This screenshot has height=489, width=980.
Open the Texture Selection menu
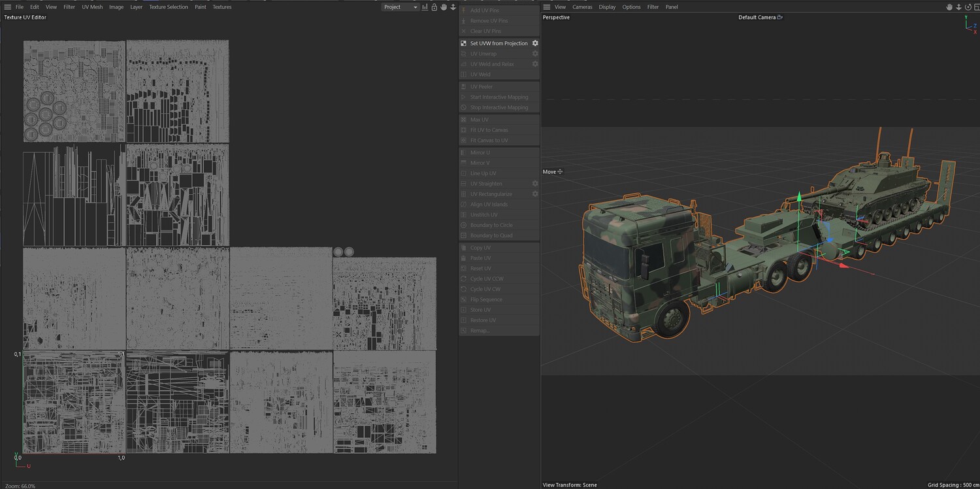click(x=169, y=7)
